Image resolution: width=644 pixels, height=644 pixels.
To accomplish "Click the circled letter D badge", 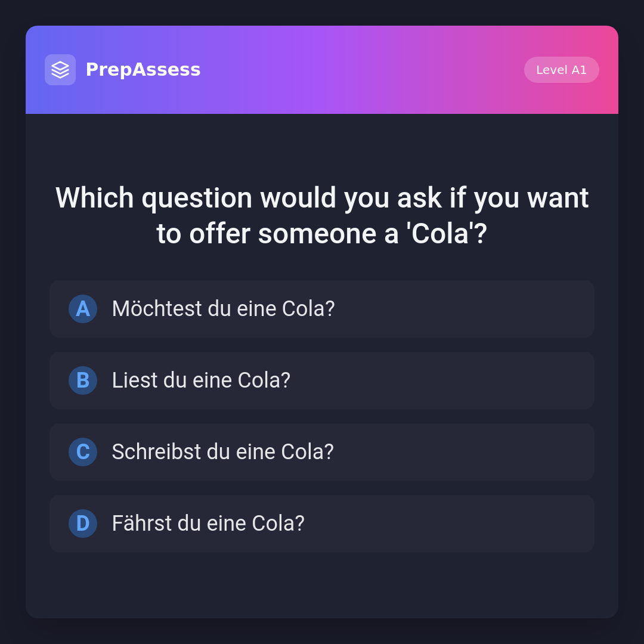I will pyautogui.click(x=83, y=524).
